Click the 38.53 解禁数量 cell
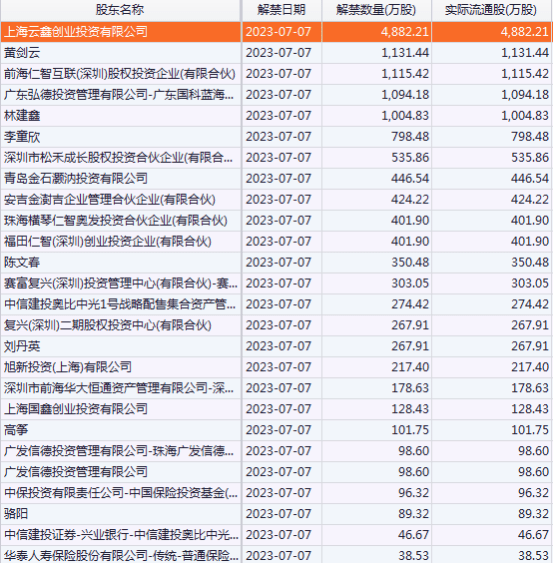The image size is (554, 564). [376, 556]
